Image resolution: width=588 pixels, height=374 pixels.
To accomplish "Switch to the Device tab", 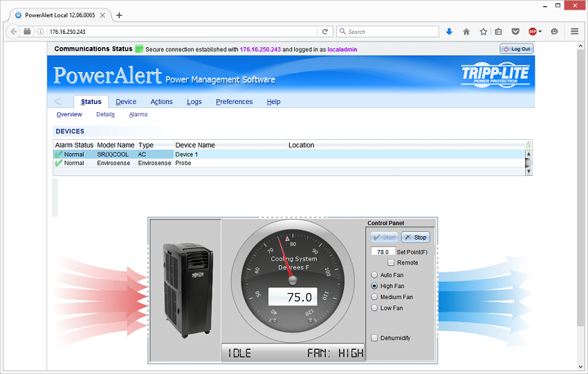I will (126, 102).
